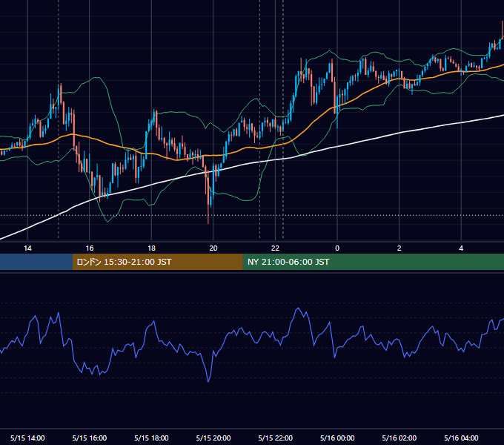Click hour label 14 on price chart axis
The image size is (504, 445).
pos(27,248)
